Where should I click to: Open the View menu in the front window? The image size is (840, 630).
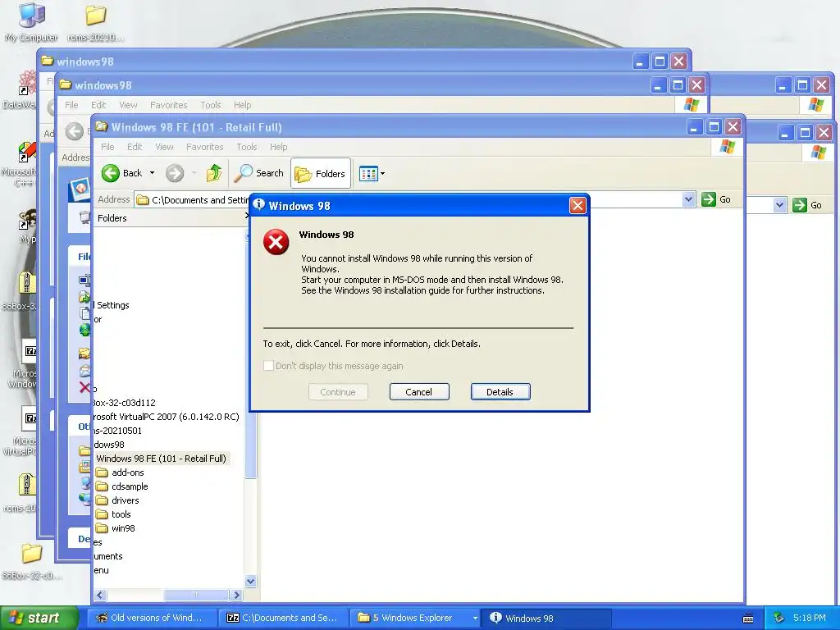(164, 147)
